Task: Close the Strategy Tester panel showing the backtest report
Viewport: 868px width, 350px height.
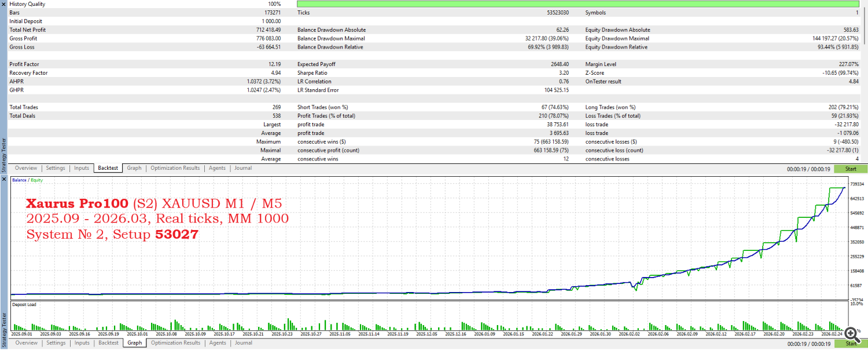Action: coord(3,3)
